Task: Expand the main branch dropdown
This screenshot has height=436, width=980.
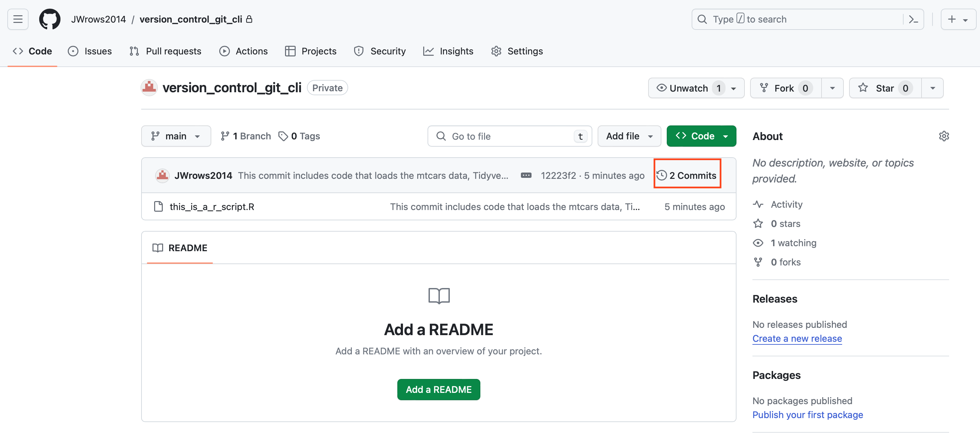Action: point(176,136)
